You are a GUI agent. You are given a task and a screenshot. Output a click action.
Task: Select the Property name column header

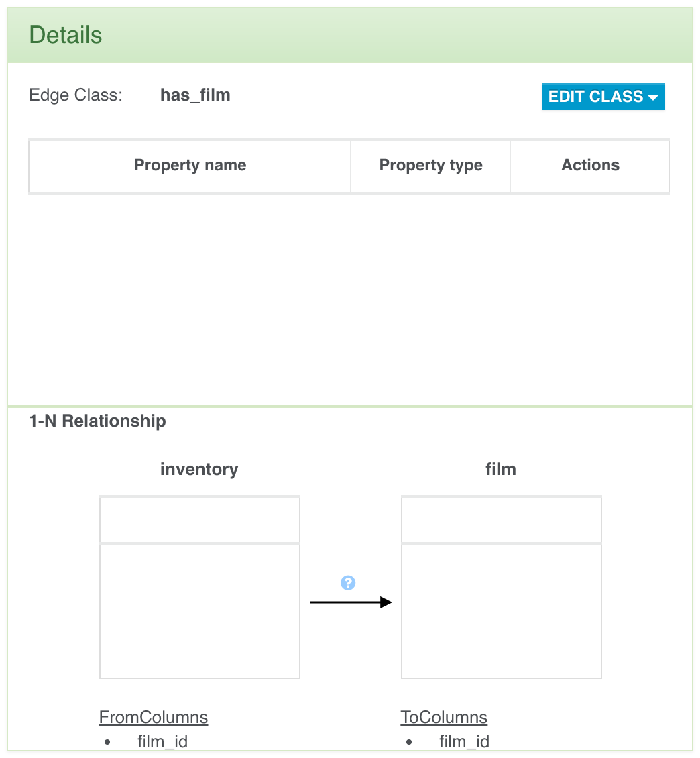click(x=190, y=166)
